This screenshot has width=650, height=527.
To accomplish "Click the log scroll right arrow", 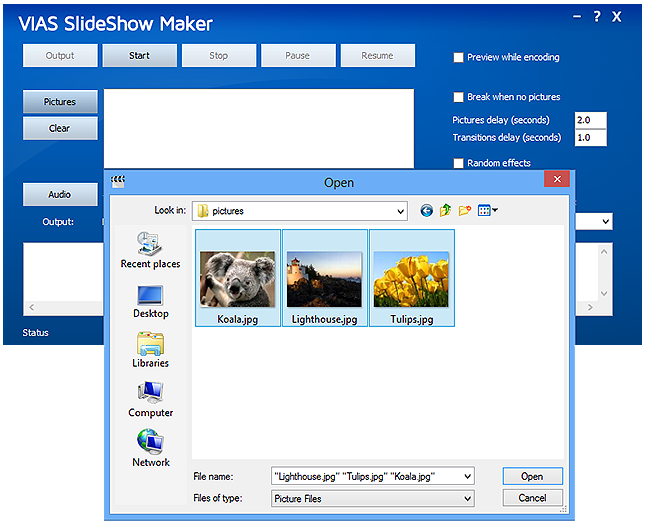I will [590, 307].
